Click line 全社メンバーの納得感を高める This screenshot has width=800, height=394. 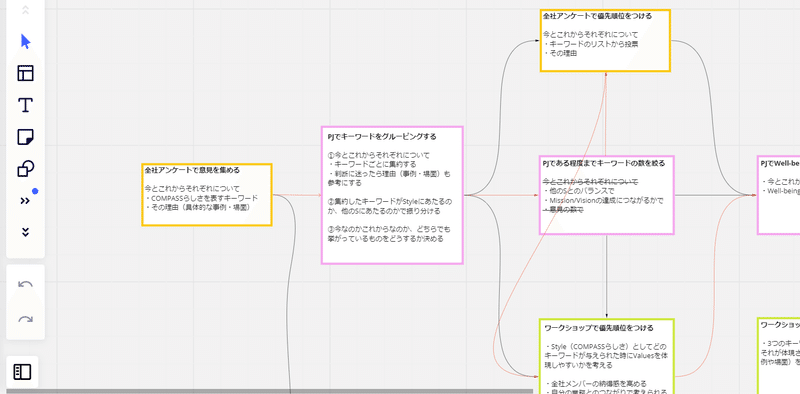[x=596, y=383]
